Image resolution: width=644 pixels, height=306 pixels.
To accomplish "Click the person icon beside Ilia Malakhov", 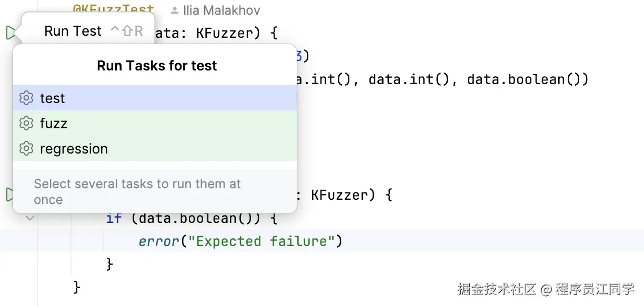I will click(x=175, y=11).
